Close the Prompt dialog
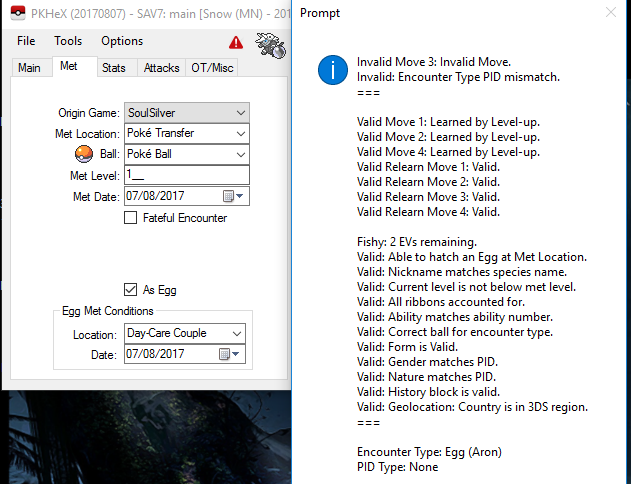This screenshot has width=631, height=484. (611, 12)
